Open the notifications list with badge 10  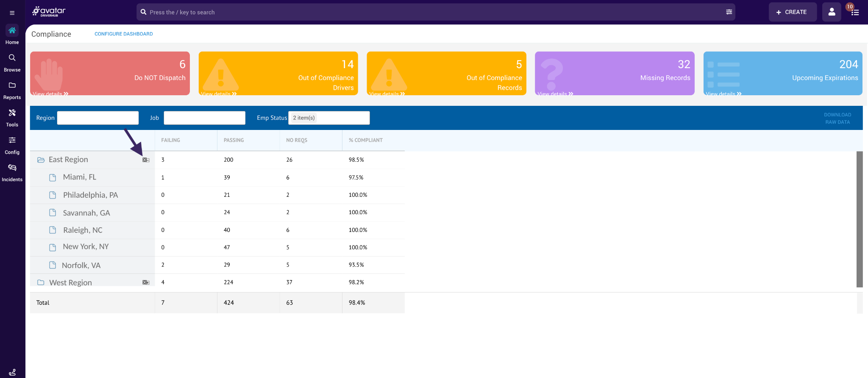(855, 12)
